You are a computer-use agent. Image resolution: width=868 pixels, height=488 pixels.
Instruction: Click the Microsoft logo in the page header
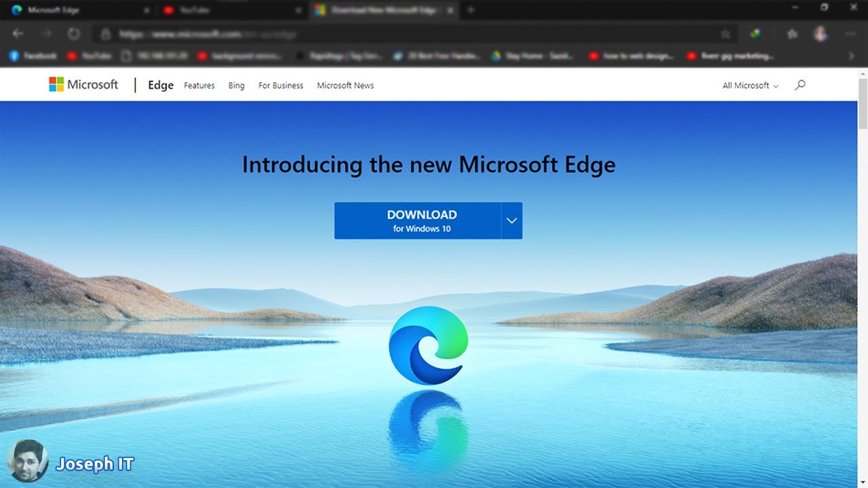tap(83, 85)
